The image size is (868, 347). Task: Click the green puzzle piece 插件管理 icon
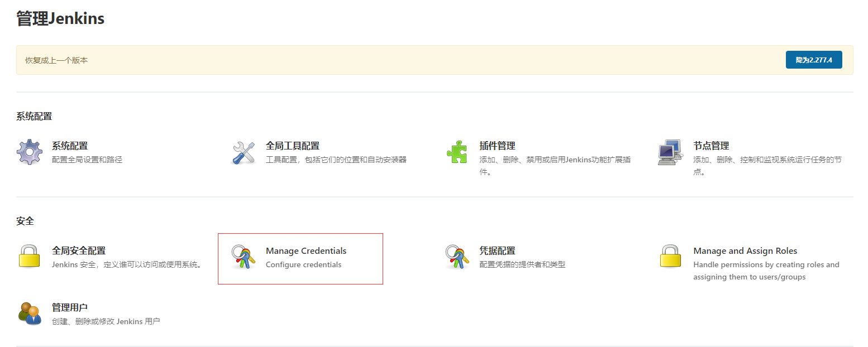coord(457,152)
